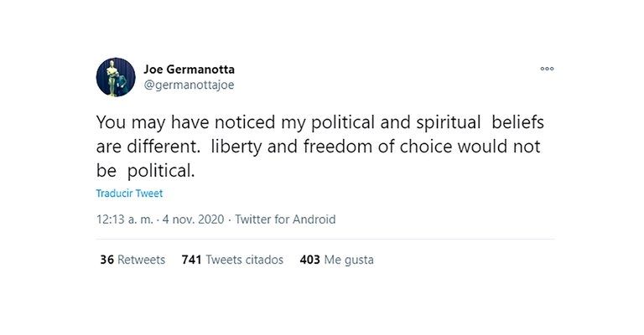The width and height of the screenshot is (644, 335).
Task: Open the 741 Tweets citados list
Action: pyautogui.click(x=232, y=260)
